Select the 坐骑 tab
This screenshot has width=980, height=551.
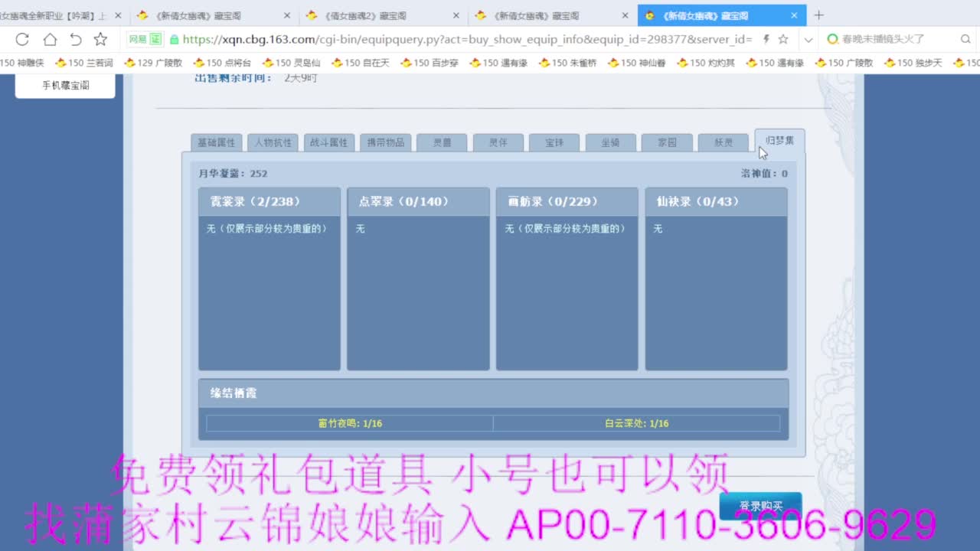[610, 142]
